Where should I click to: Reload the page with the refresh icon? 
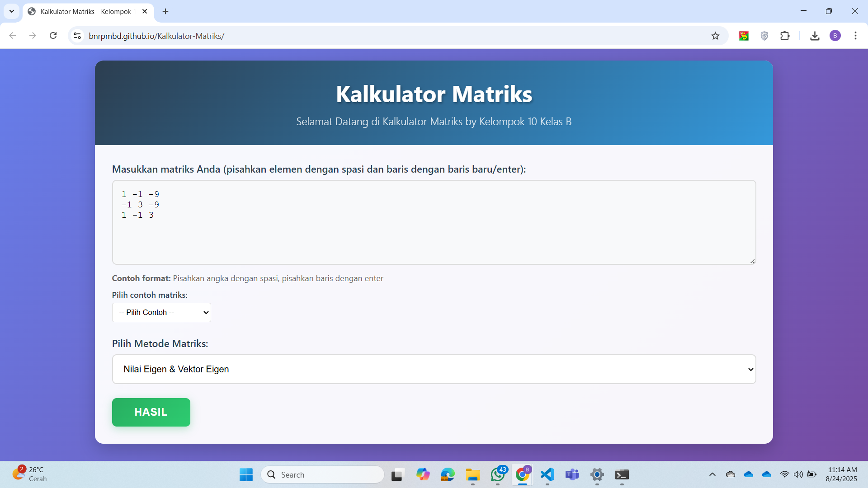pos(53,36)
